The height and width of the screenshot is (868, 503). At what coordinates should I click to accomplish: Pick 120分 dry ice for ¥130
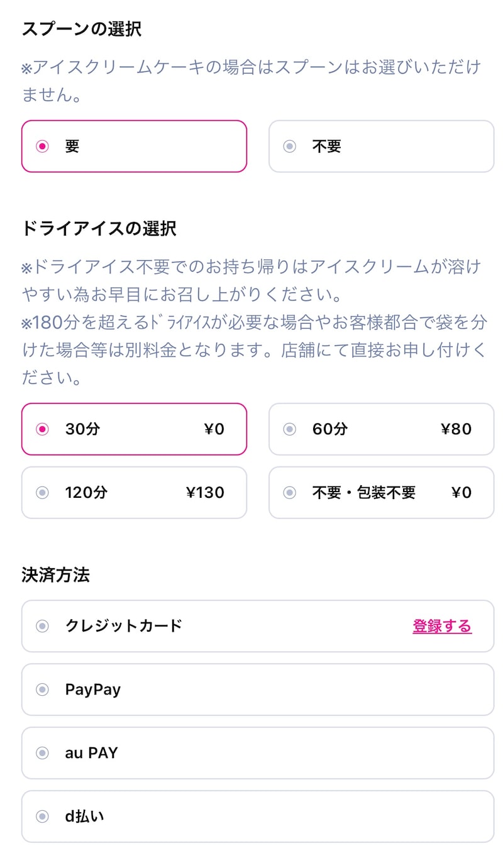tap(134, 493)
